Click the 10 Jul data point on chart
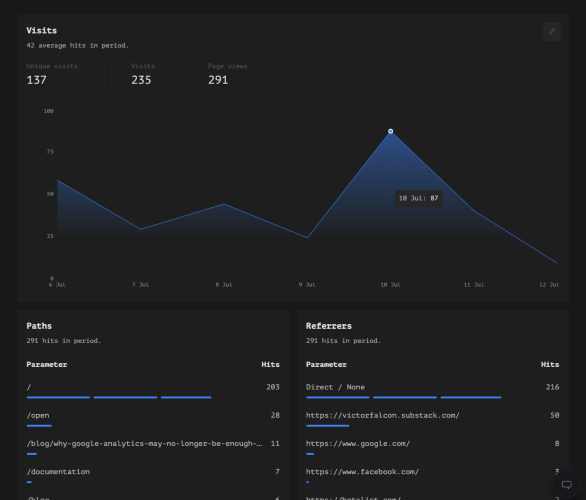The width and height of the screenshot is (586, 500). click(x=391, y=131)
